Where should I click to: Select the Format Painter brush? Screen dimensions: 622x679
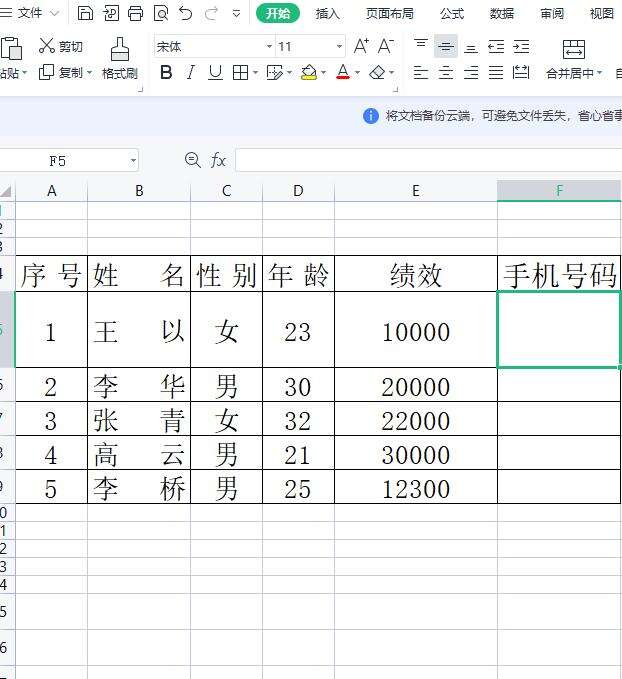[120, 58]
